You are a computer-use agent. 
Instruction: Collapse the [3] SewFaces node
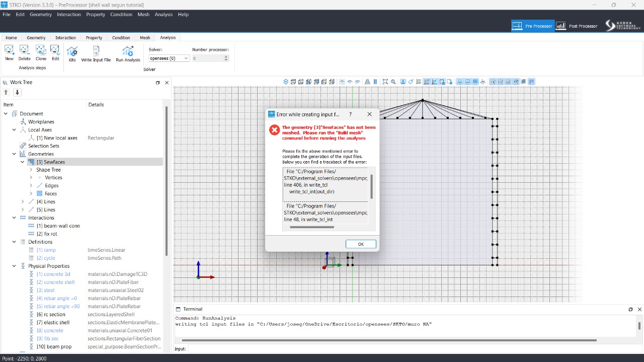pos(23,162)
